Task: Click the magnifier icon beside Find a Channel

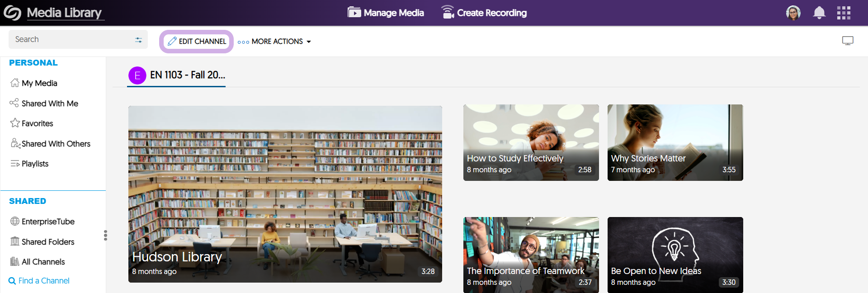Action: 12,281
